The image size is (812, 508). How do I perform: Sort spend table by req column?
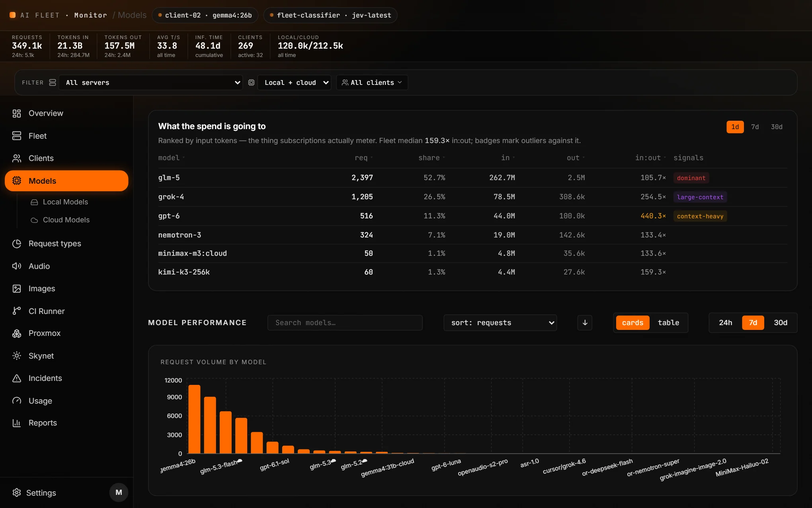pyautogui.click(x=363, y=158)
